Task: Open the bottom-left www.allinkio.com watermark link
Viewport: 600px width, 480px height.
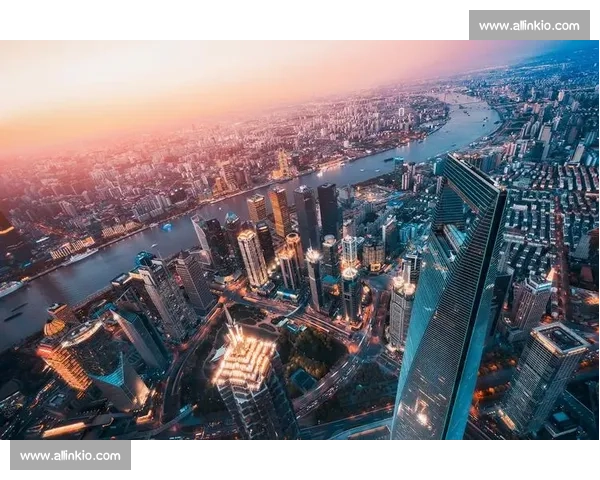Action: click(71, 456)
